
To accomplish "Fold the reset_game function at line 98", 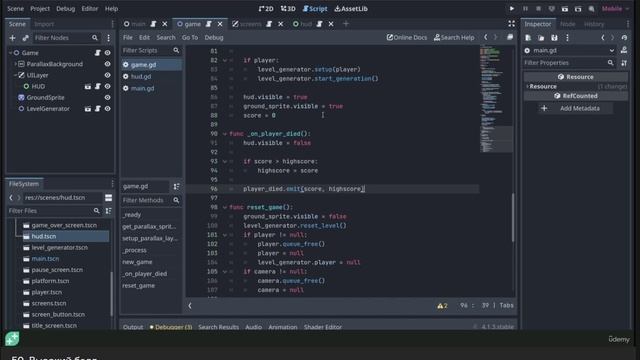I will click(224, 207).
